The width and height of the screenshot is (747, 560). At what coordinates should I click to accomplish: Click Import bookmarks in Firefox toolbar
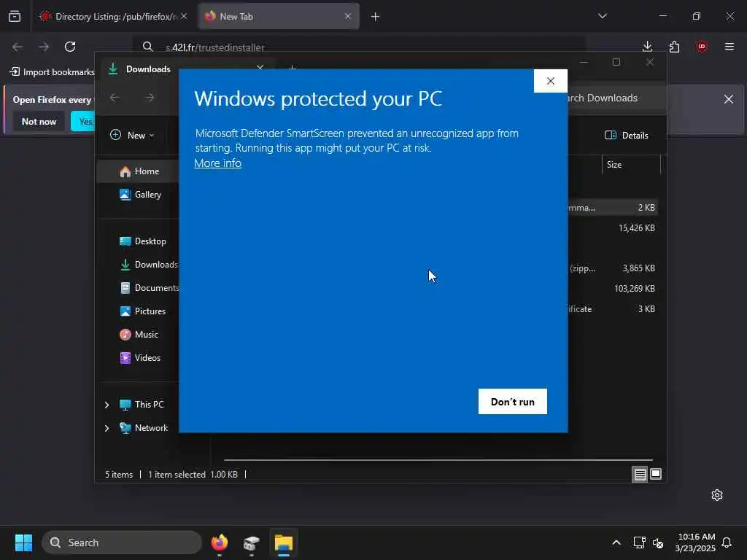pos(53,72)
